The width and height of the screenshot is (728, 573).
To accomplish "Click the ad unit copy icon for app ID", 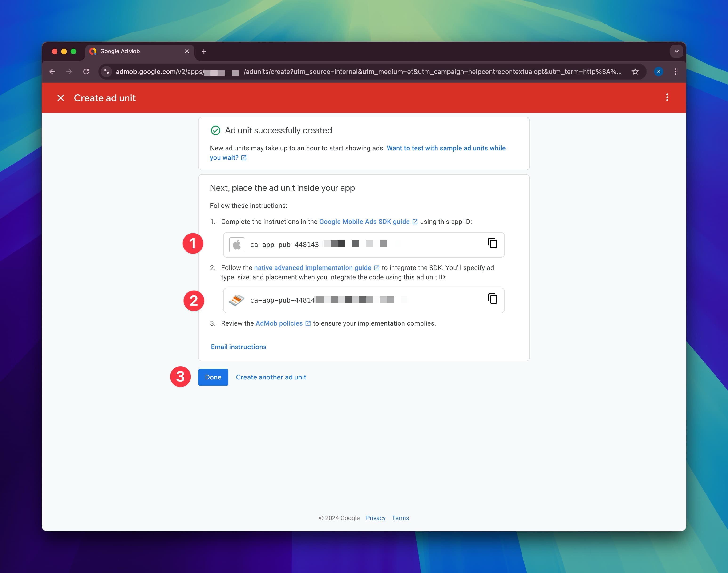I will pos(493,243).
